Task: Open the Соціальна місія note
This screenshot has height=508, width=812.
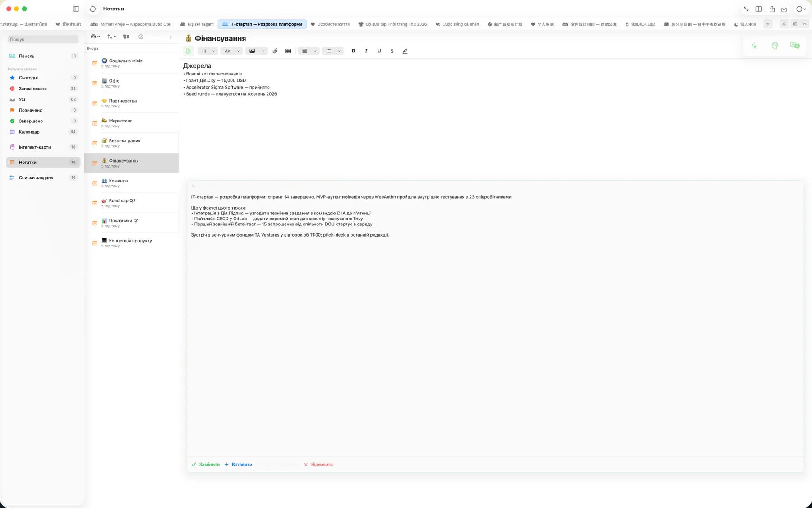Action: [x=131, y=63]
